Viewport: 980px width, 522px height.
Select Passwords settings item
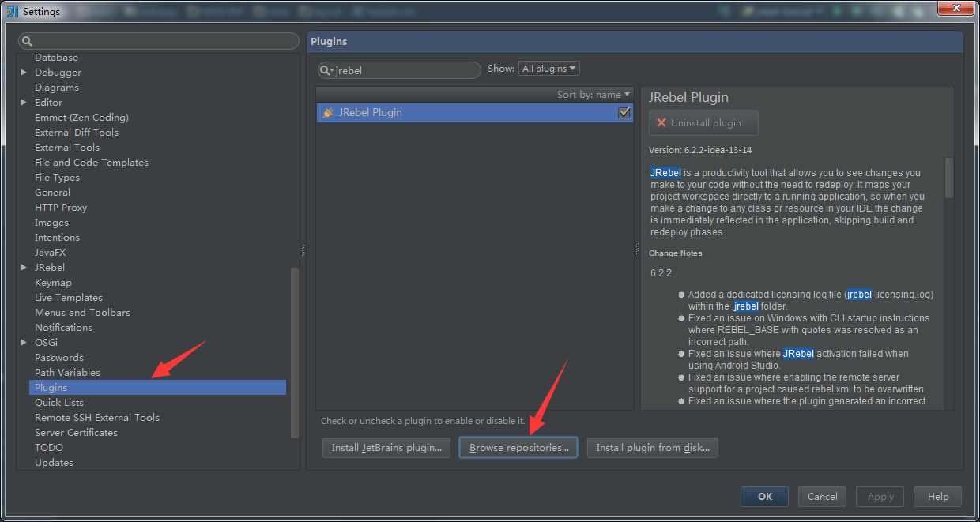click(59, 358)
